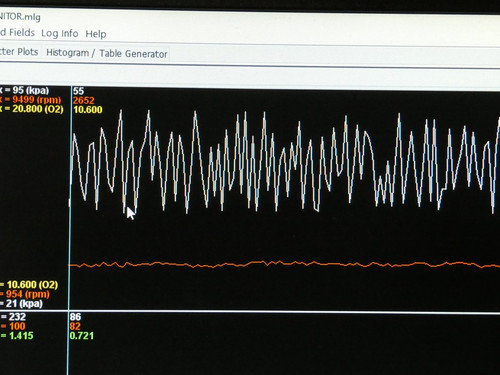Click the max value 9499 (rpm) label
The image size is (500, 375).
coord(31,100)
